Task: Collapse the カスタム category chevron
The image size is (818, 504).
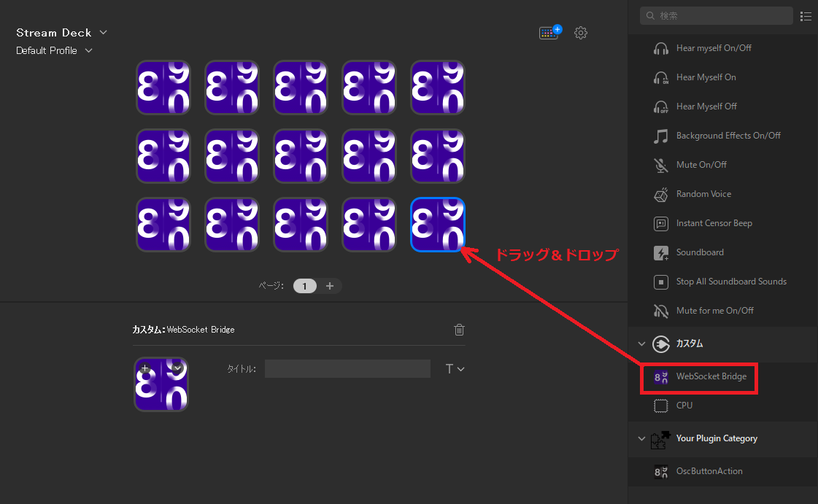Action: 641,344
